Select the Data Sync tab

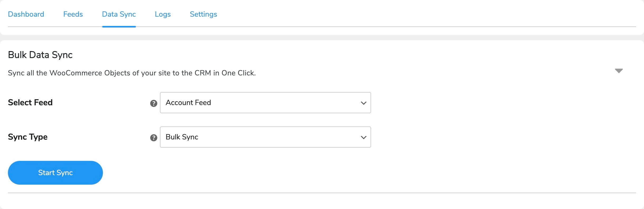119,14
